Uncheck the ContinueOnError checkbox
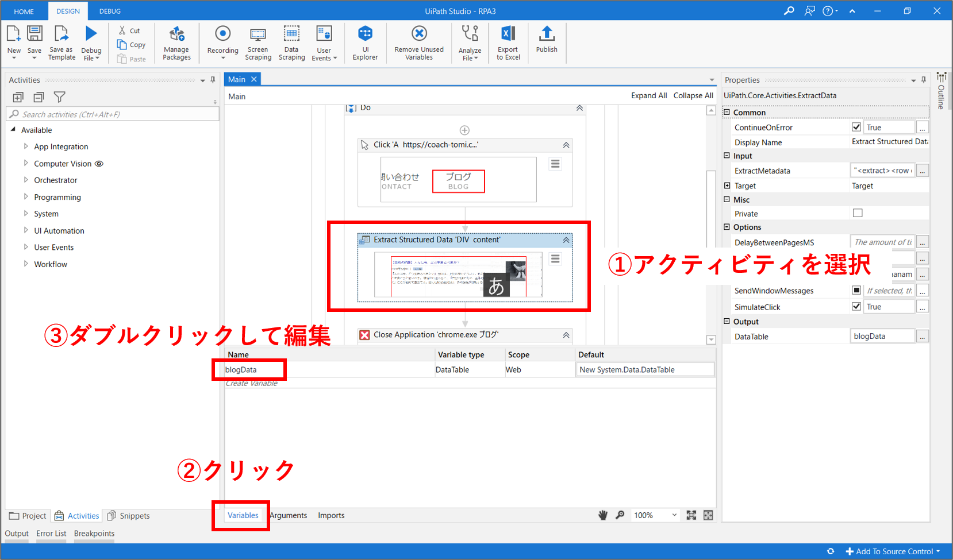Image resolution: width=953 pixels, height=560 pixels. click(x=856, y=127)
